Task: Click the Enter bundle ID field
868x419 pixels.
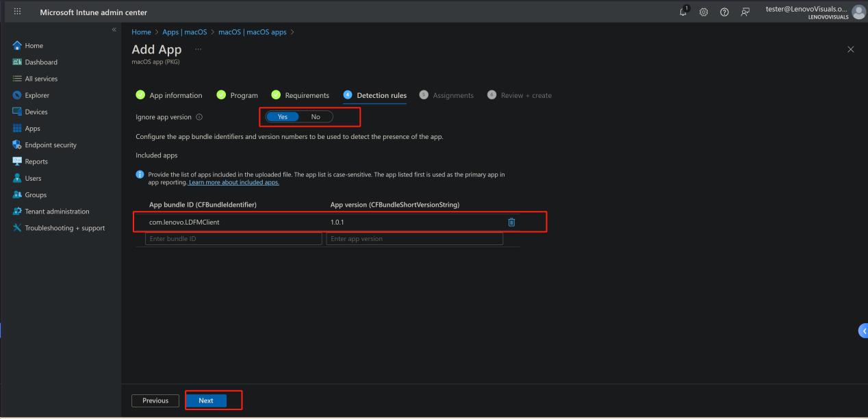Action: pyautogui.click(x=233, y=239)
